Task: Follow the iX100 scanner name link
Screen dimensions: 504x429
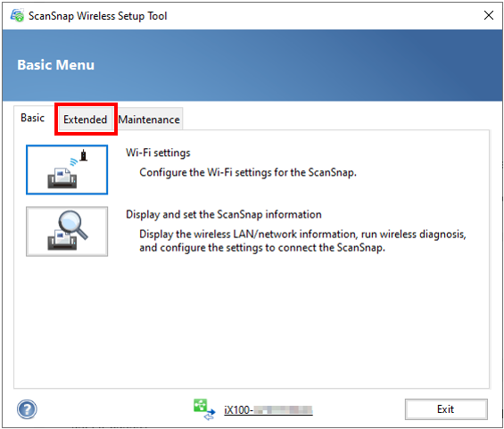Action: coord(269,410)
